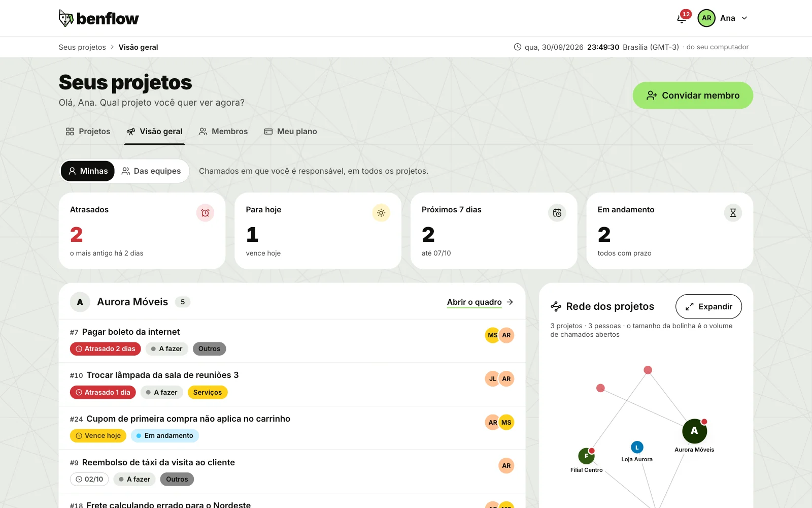Click the JL avatar on Trocar lâmpada row
This screenshot has width=812, height=508.
coord(492,379)
